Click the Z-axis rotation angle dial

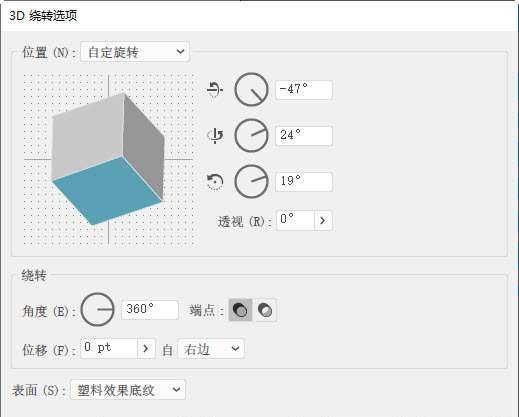pyautogui.click(x=251, y=182)
